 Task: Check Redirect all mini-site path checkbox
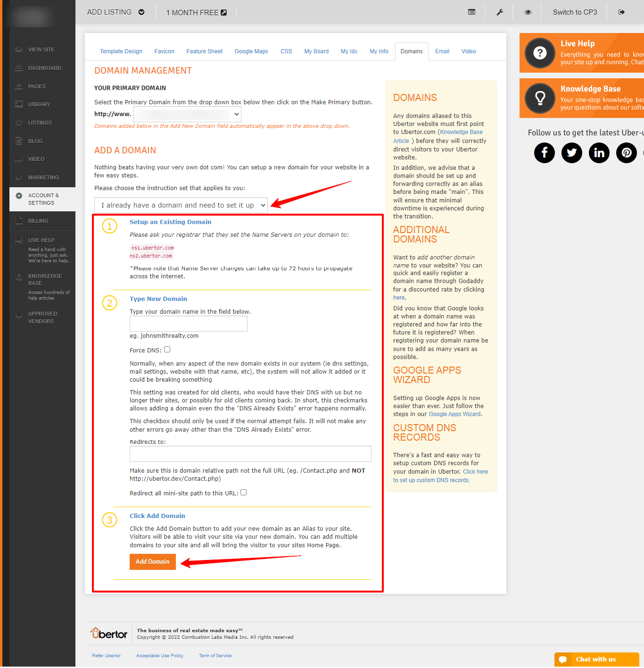pos(244,493)
